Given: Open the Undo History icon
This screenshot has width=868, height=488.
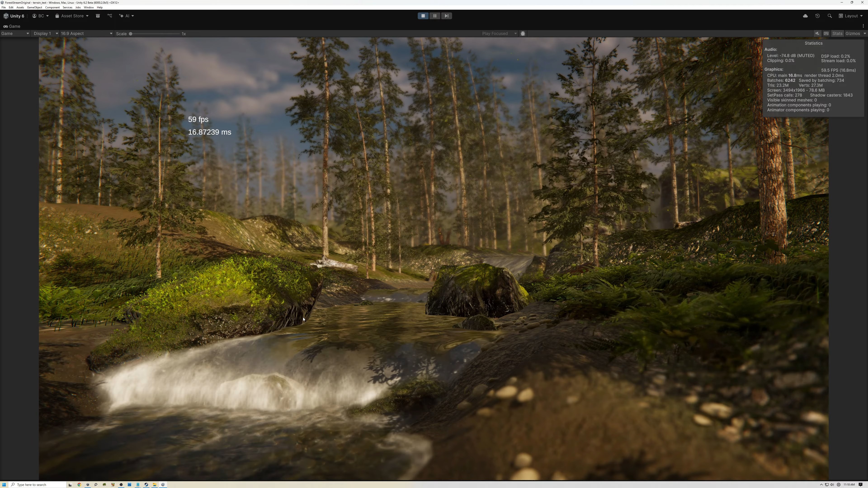Looking at the screenshot, I should pyautogui.click(x=817, y=16).
